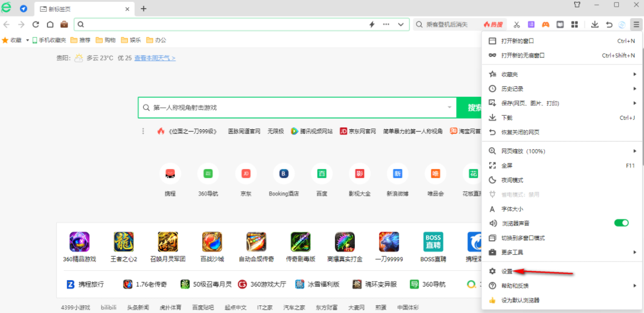Open 设置 from the menu
Screen dimensions: 644x313
coord(562,271)
